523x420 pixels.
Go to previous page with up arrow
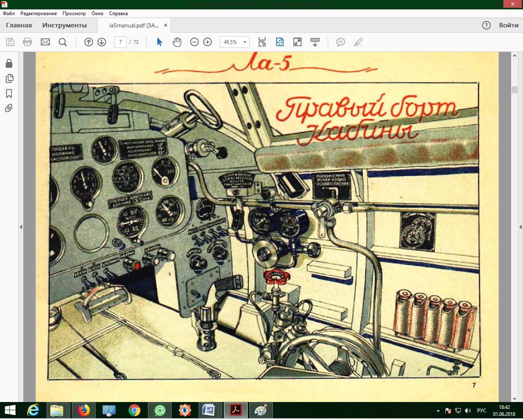tap(89, 42)
